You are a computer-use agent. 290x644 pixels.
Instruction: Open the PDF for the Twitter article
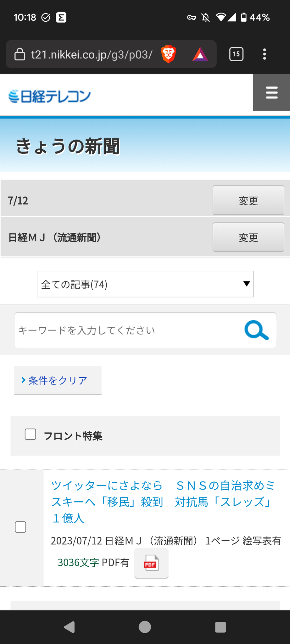coord(151,563)
